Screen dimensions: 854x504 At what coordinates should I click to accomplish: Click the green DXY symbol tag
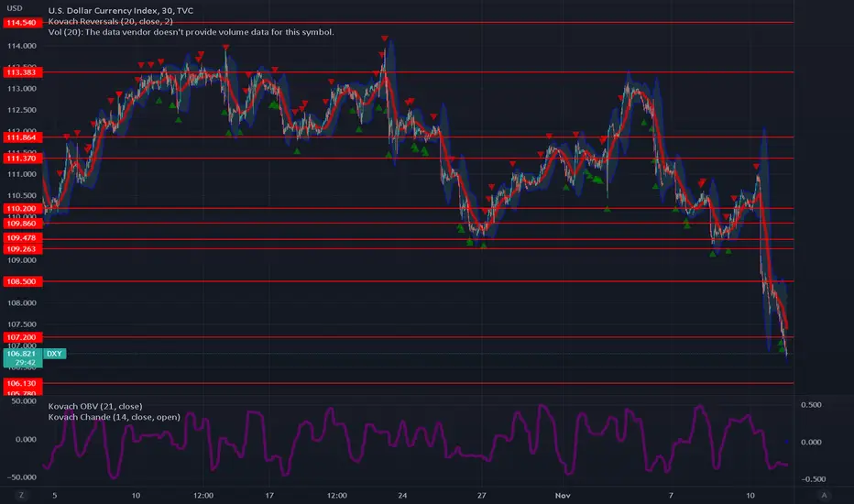(54, 354)
